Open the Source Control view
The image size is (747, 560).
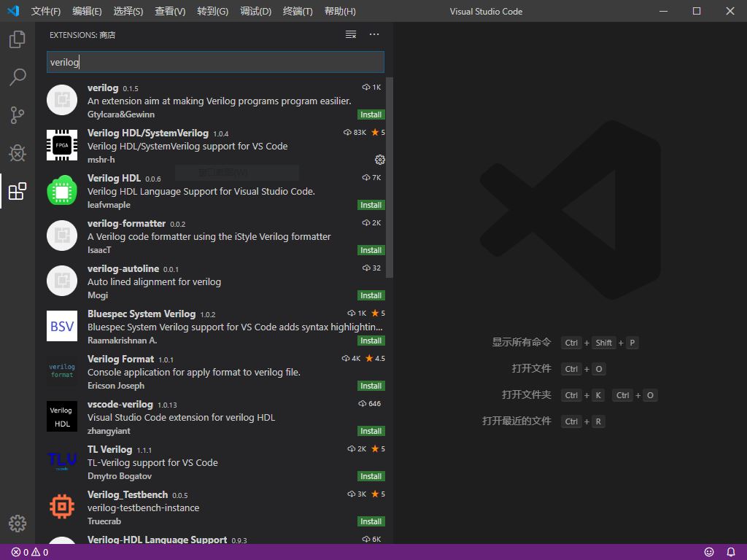pyautogui.click(x=17, y=115)
